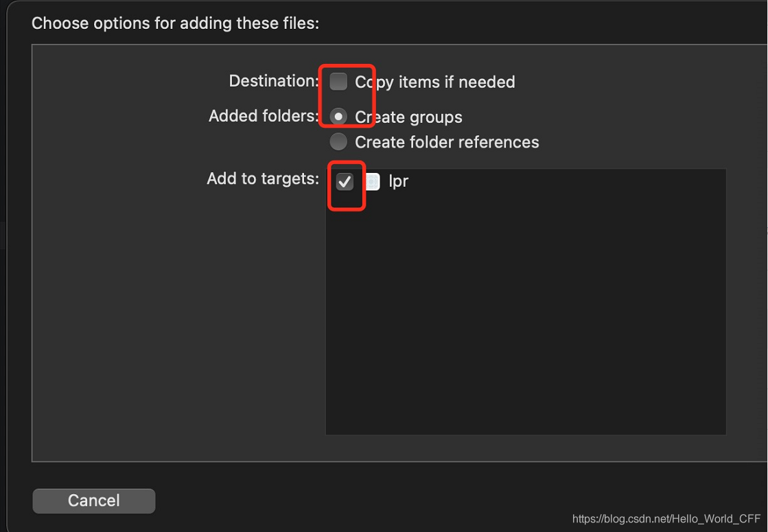768x532 pixels.
Task: Uncheck the lpr target checkbox
Action: [345, 182]
